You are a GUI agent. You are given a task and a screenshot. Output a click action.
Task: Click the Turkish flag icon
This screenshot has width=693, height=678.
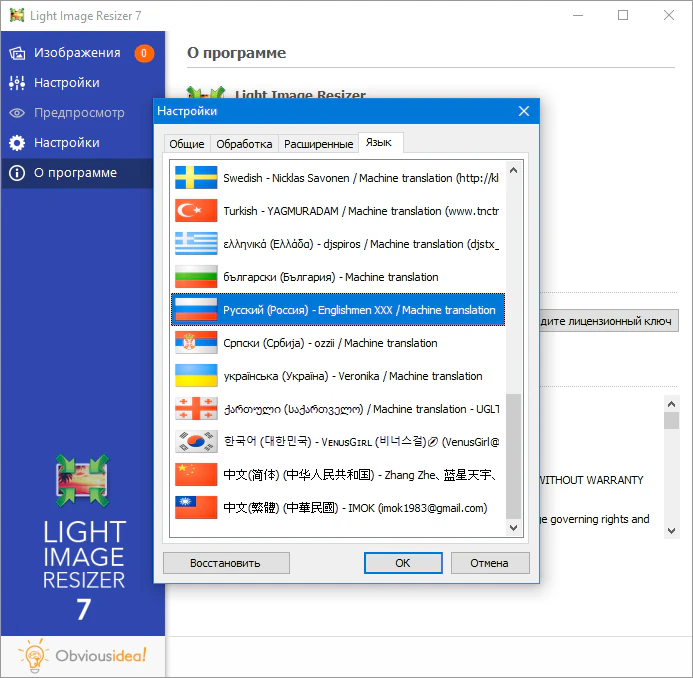[196, 211]
